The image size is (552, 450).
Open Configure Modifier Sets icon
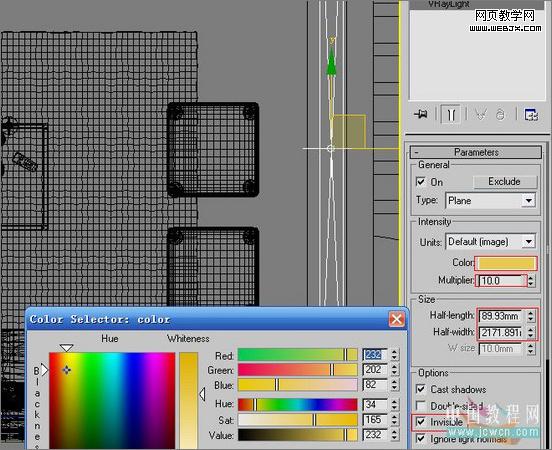click(x=531, y=114)
